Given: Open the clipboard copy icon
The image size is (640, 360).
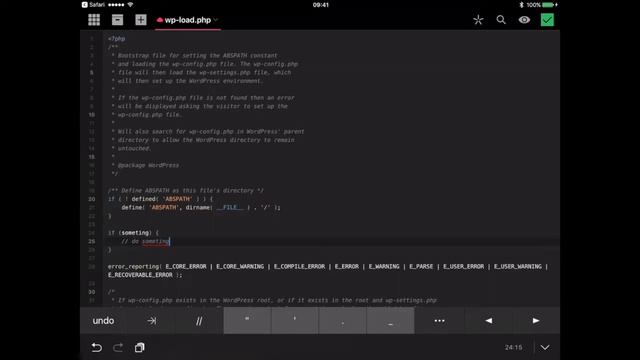Looking at the screenshot, I should click(x=140, y=347).
